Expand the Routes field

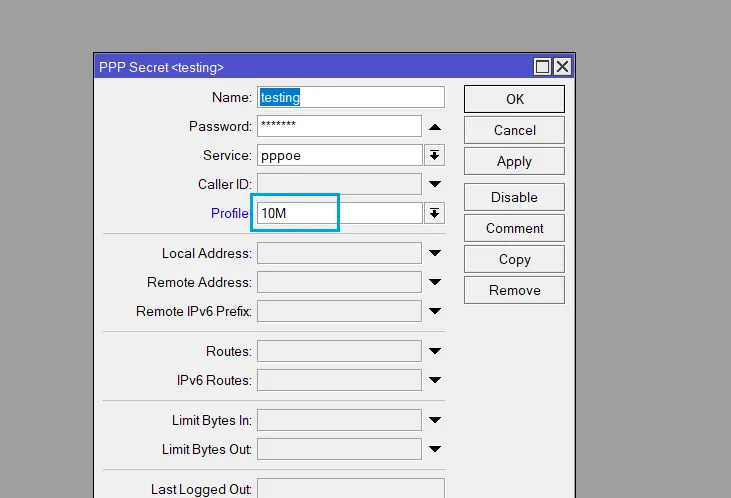point(434,351)
